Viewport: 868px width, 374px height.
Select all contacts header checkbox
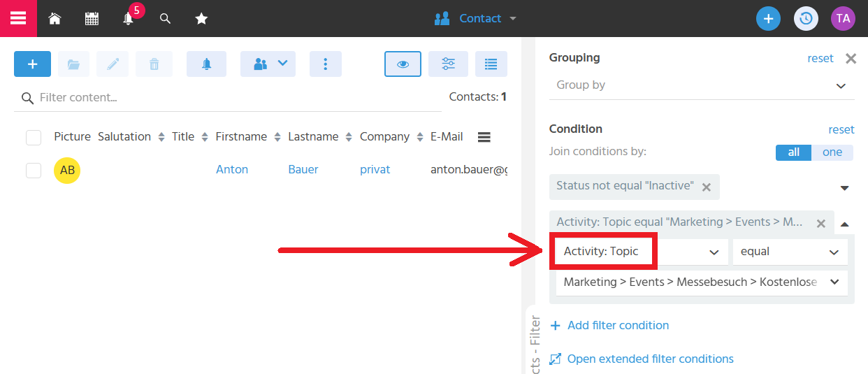(x=34, y=137)
